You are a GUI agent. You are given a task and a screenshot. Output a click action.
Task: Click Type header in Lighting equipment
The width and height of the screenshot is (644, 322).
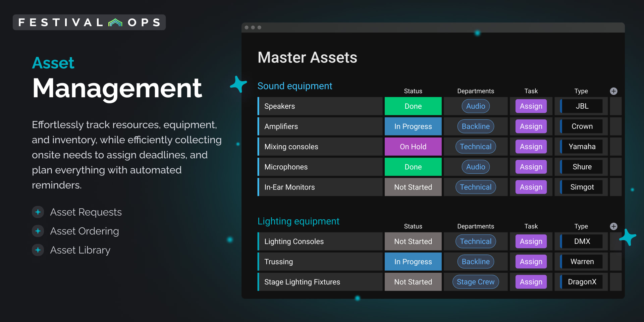tap(581, 226)
